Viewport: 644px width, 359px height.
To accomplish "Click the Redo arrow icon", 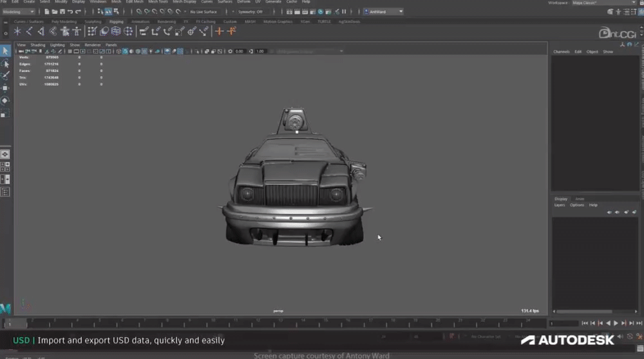I will tap(78, 12).
